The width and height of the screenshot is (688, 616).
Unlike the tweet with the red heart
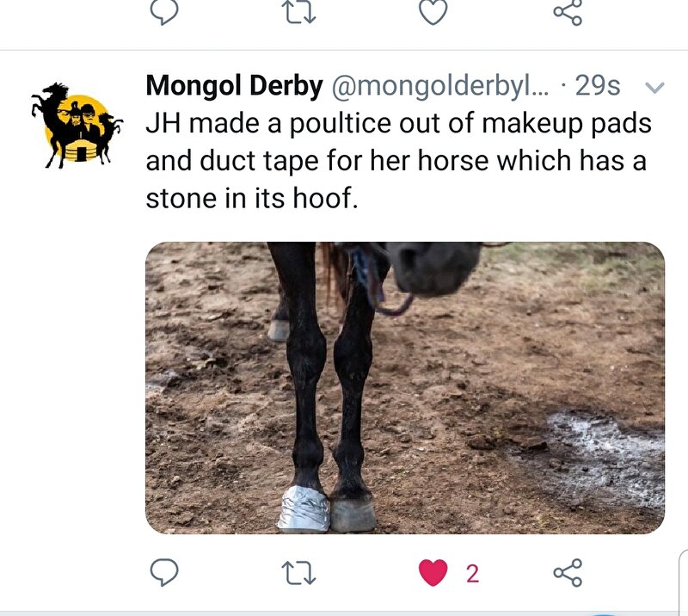433,572
